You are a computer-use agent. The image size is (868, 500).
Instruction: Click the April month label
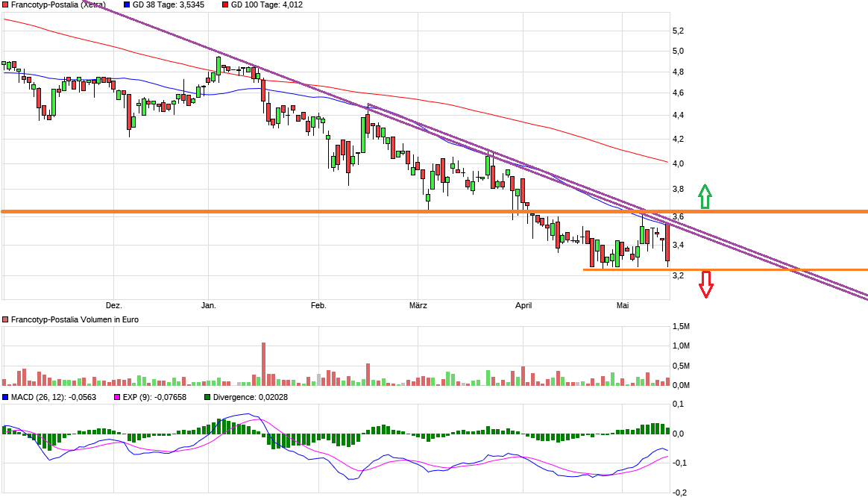[523, 305]
